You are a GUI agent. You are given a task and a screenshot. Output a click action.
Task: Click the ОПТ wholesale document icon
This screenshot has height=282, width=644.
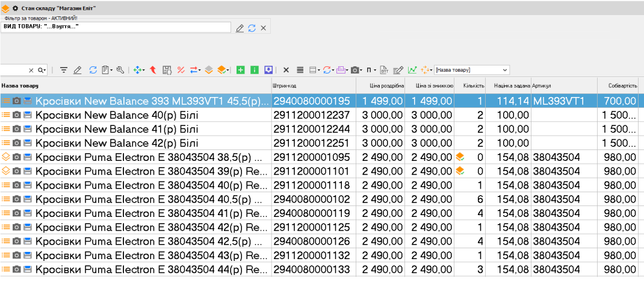[x=384, y=70]
